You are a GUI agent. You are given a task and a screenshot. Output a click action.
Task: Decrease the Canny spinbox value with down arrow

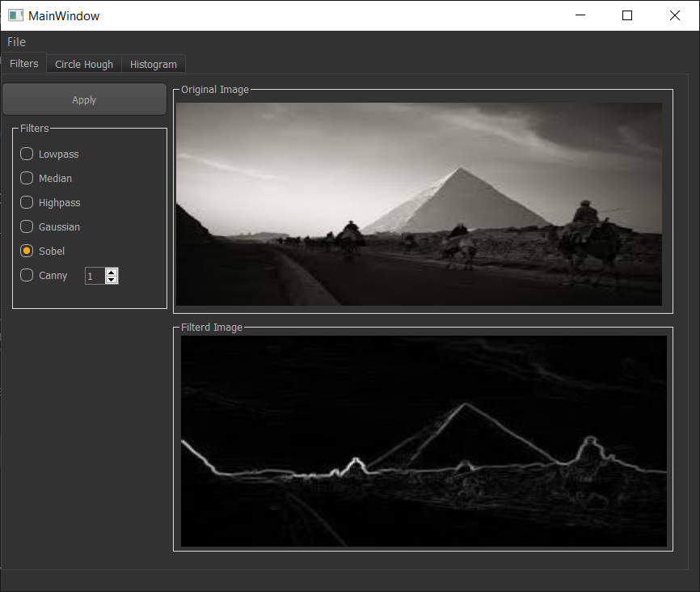coord(112,280)
